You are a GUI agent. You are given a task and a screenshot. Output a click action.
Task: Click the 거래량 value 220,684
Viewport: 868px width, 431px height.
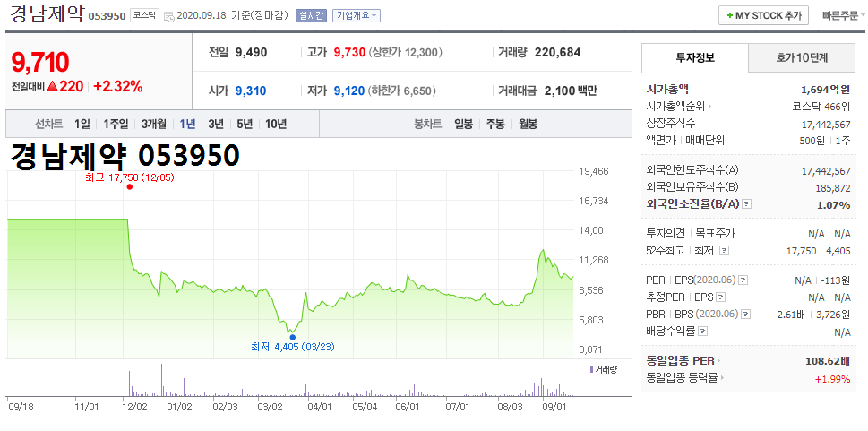pos(557,53)
